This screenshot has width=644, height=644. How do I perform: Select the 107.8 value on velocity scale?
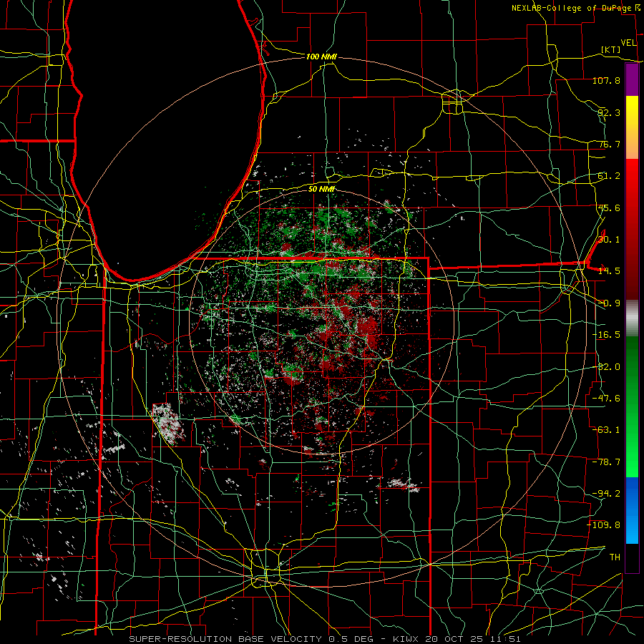(606, 80)
